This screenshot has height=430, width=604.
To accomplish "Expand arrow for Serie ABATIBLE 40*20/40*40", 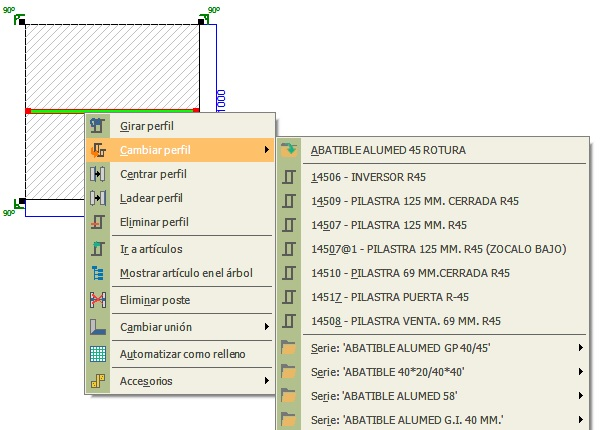I will coord(581,371).
